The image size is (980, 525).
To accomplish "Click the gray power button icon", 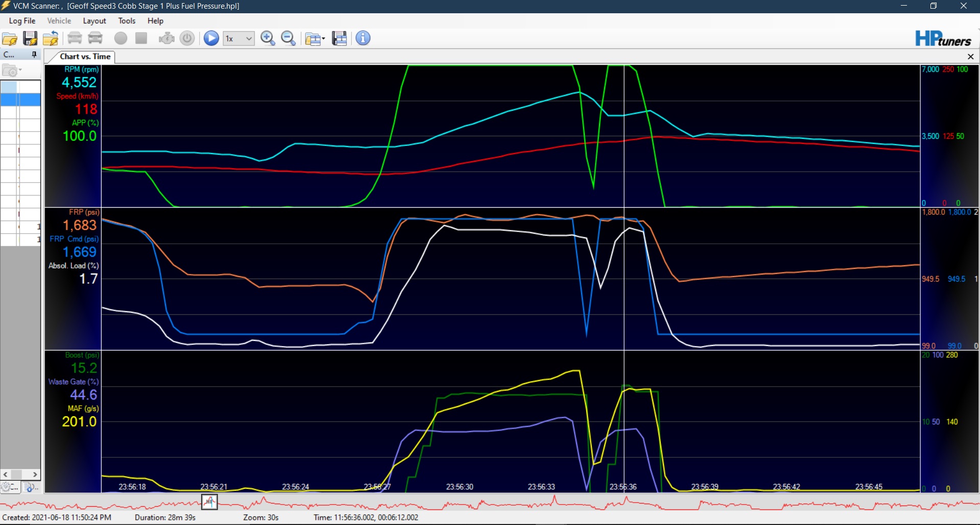I will (x=187, y=38).
